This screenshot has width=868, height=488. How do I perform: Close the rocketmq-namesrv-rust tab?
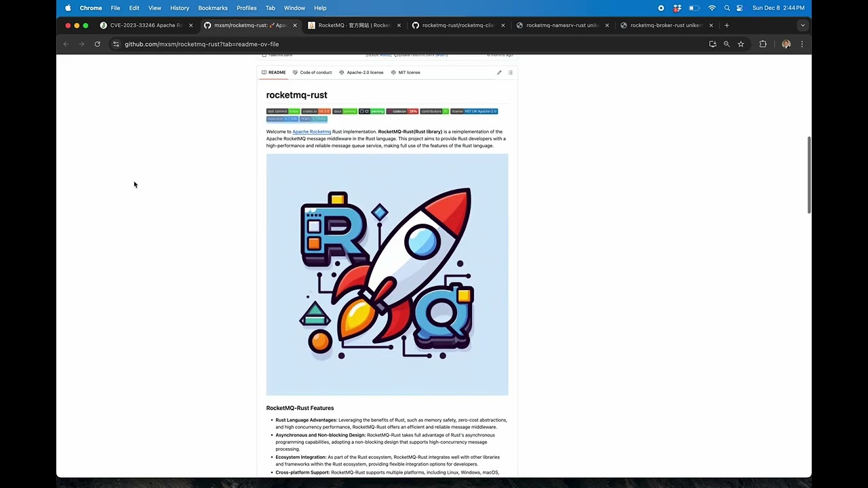tap(607, 25)
